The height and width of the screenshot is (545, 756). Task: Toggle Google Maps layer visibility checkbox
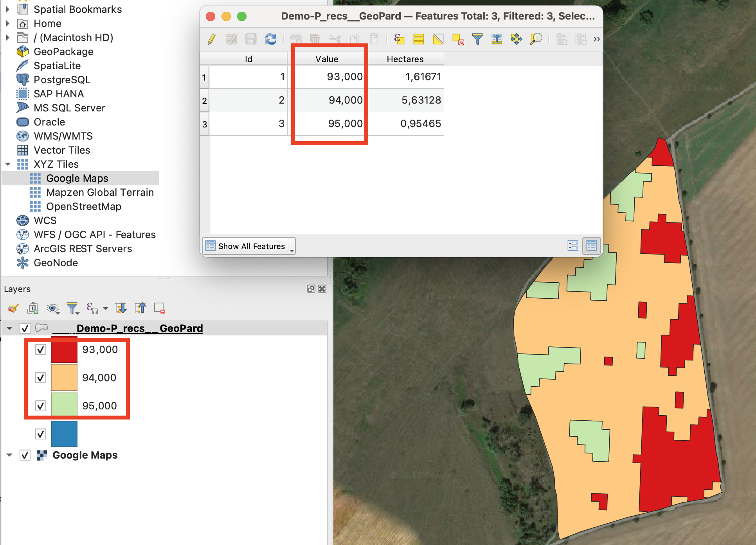pyautogui.click(x=25, y=455)
